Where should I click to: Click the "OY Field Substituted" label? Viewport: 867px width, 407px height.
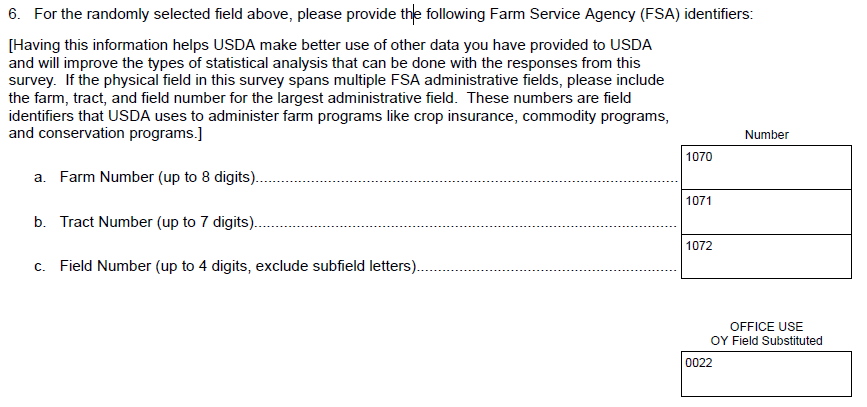point(766,341)
